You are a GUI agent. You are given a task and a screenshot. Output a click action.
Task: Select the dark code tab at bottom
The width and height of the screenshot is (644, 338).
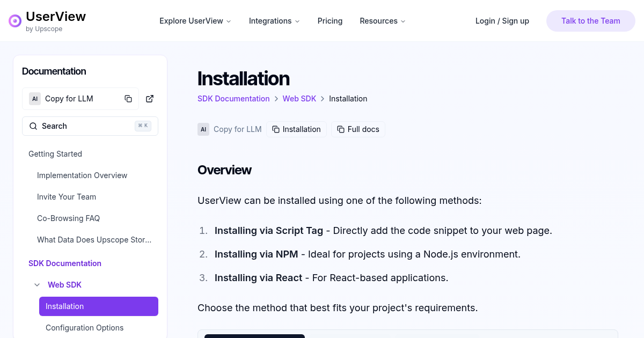[x=254, y=336]
